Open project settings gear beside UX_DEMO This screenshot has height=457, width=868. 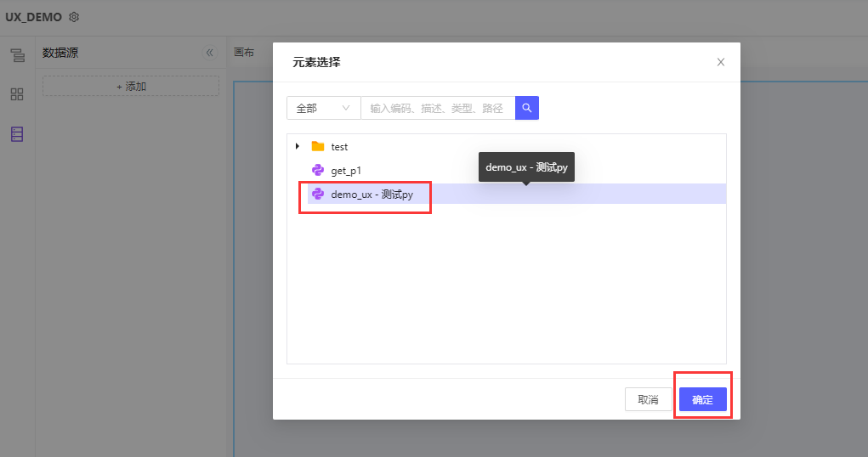pos(74,17)
